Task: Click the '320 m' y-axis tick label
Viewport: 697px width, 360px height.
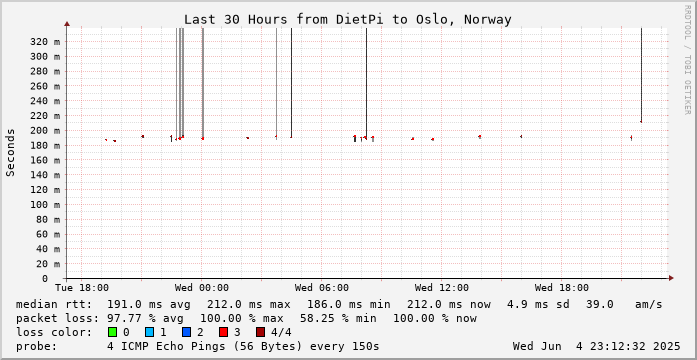Action: [x=45, y=42]
